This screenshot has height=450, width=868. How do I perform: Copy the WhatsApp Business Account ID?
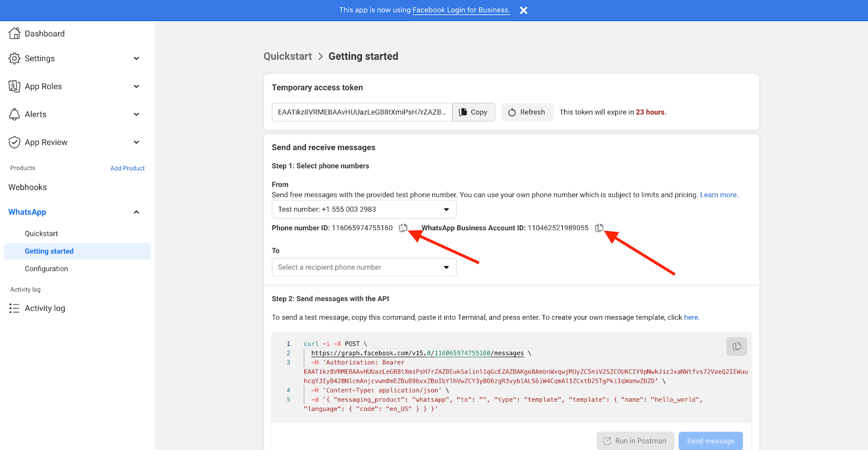[599, 228]
